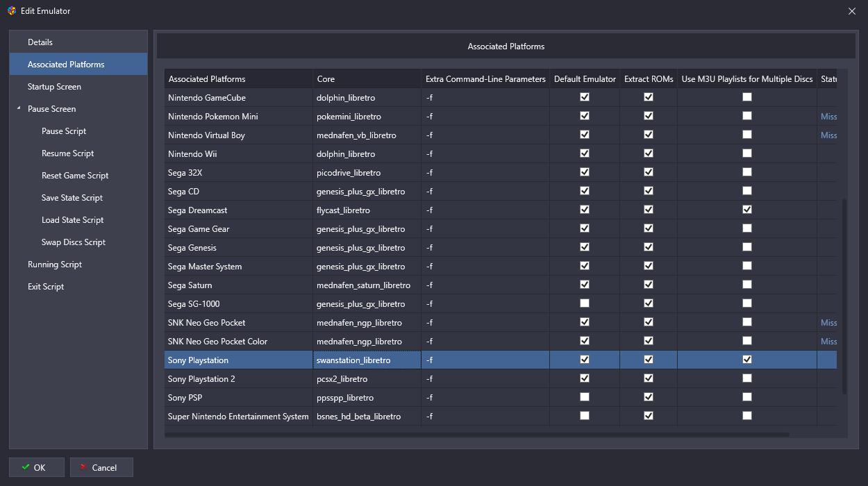Image resolution: width=868 pixels, height=486 pixels.
Task: Sort by Use M3U Playlists column header
Action: point(747,78)
